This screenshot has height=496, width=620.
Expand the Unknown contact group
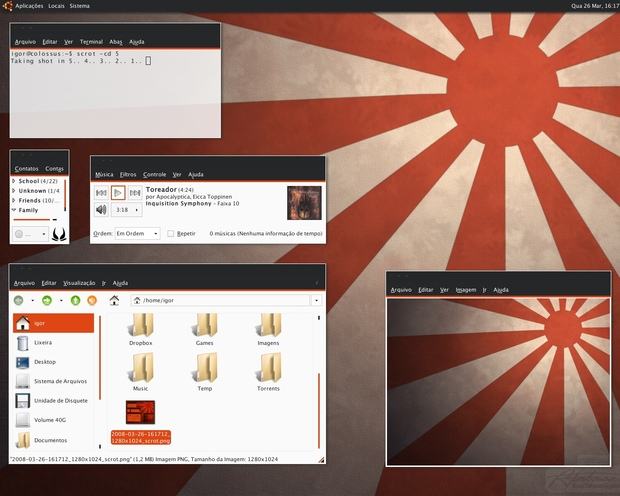[14, 191]
